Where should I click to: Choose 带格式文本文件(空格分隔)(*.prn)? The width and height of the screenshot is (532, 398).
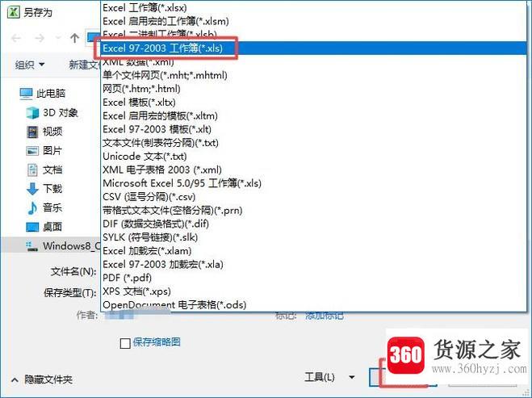(313, 211)
